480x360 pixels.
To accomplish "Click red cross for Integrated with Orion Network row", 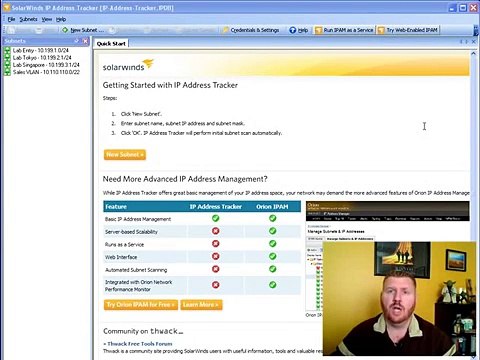I will (216, 285).
